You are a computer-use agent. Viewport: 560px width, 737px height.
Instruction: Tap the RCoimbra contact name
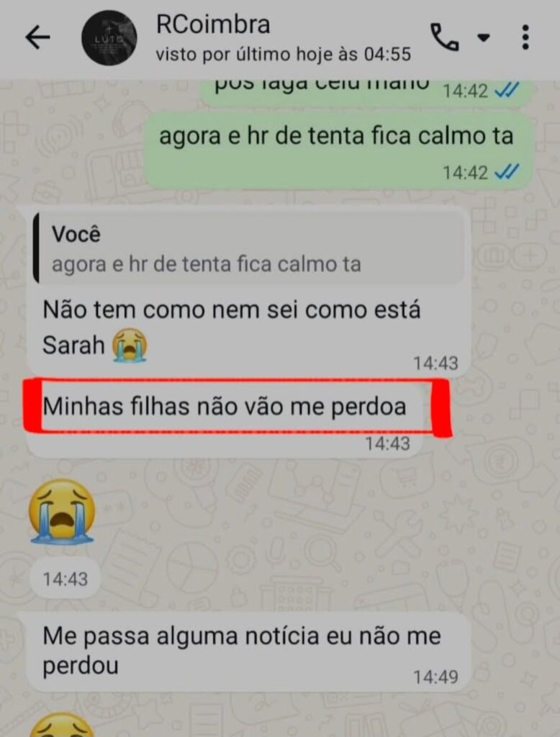coord(213,24)
